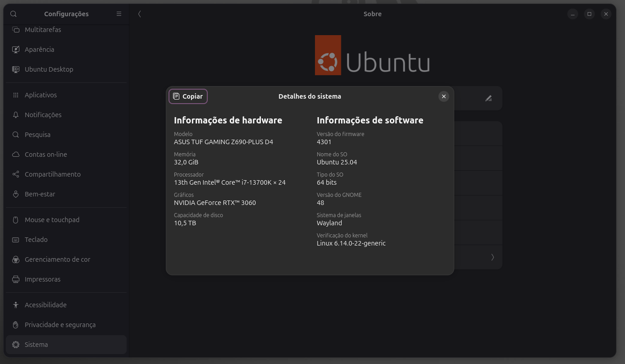Click the Ubuntu Desktop icon in sidebar
The image size is (625, 364).
[16, 69]
